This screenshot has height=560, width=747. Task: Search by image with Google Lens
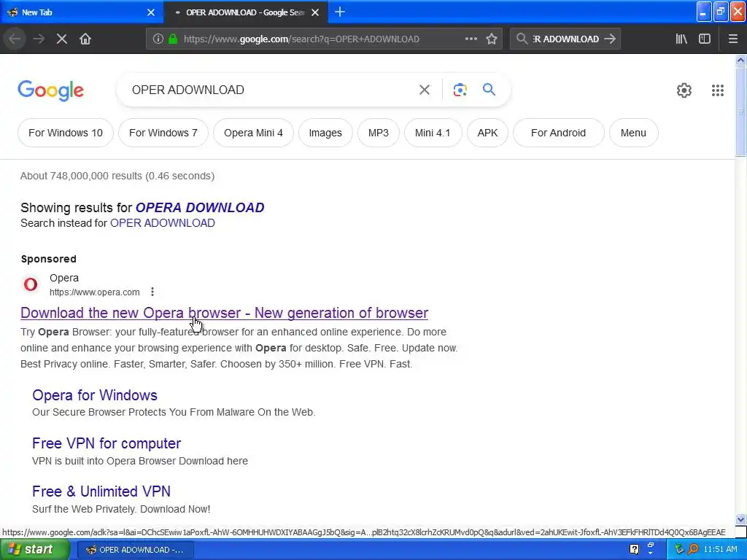460,90
